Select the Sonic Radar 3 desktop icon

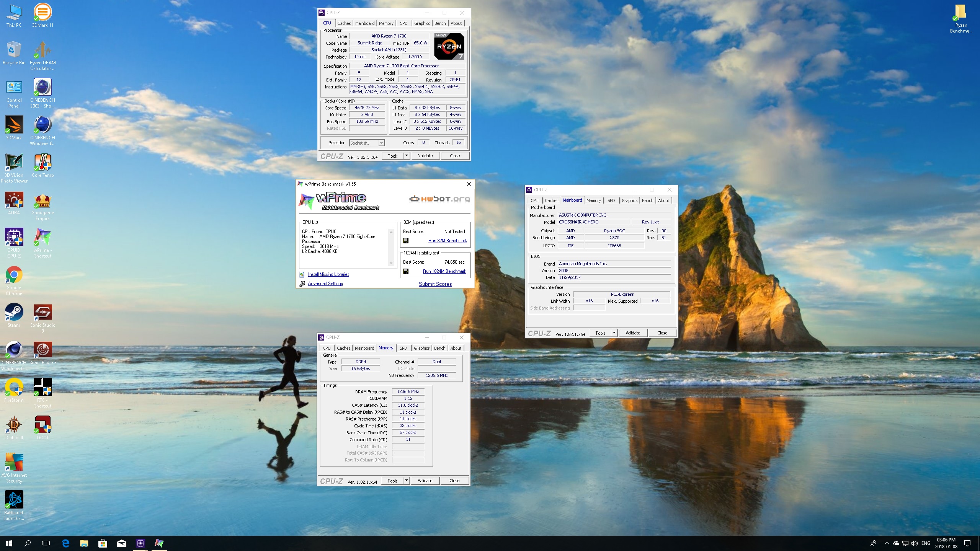coord(42,353)
